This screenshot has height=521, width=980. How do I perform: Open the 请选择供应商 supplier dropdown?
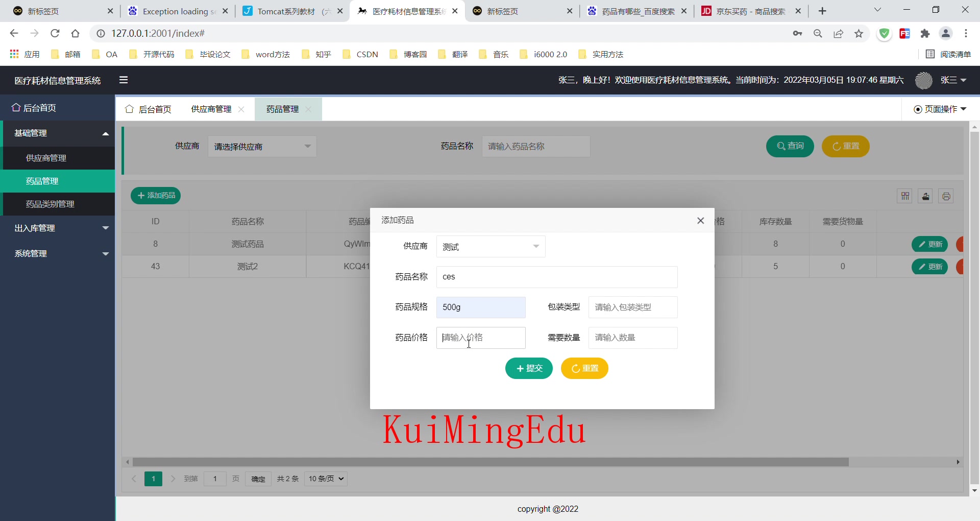(262, 146)
